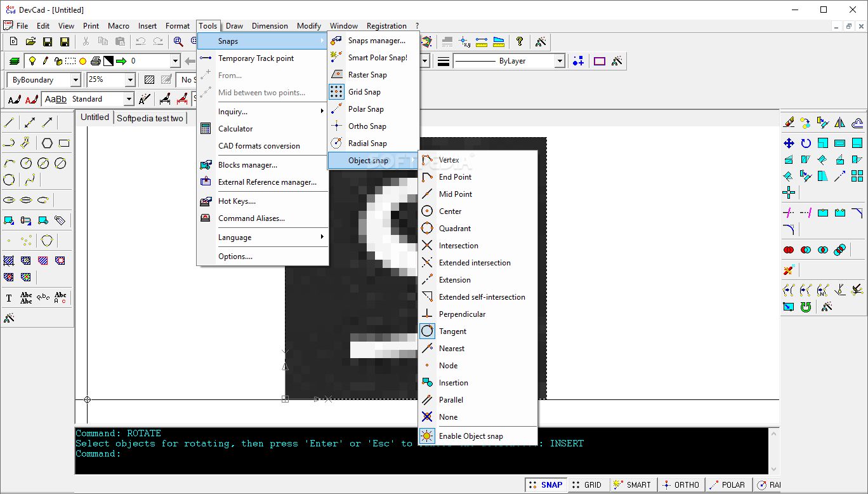
Task: Choose CAD formats conversion
Action: tap(263, 146)
